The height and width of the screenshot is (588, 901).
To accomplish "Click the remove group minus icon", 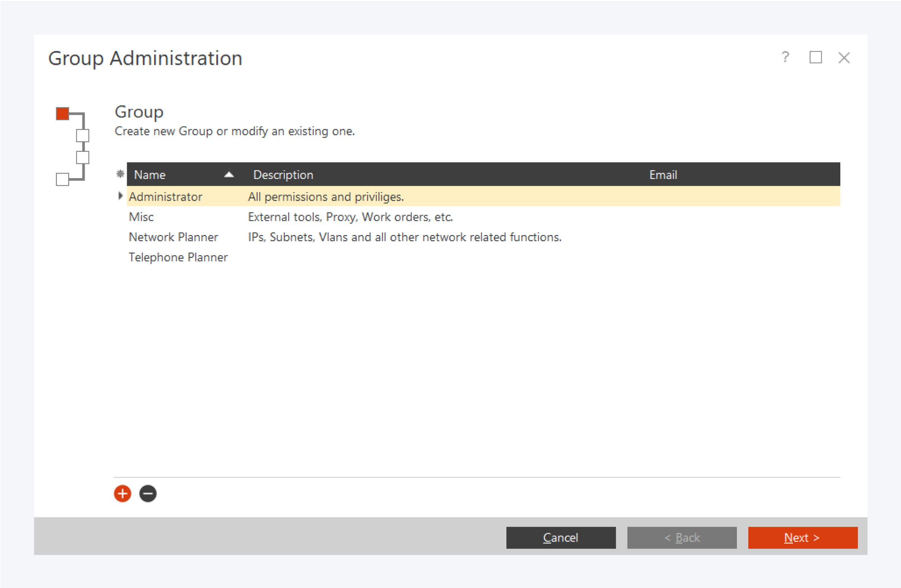I will coord(148,493).
